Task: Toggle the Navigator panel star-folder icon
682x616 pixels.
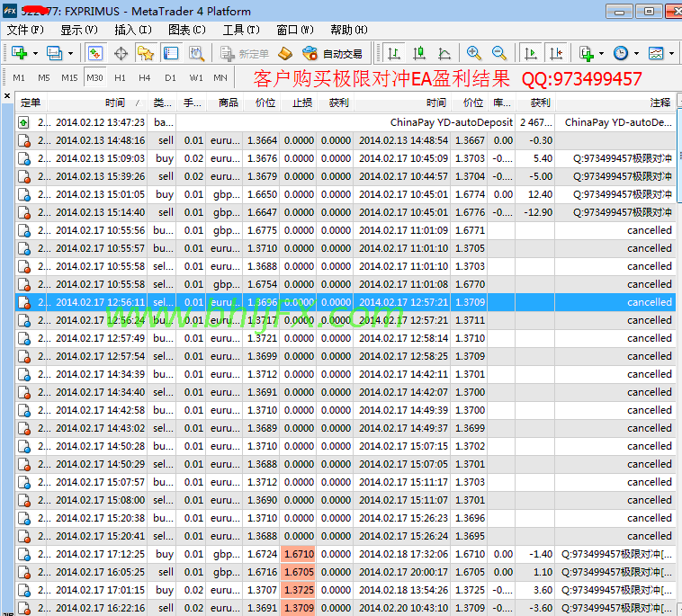Action: click(146, 53)
